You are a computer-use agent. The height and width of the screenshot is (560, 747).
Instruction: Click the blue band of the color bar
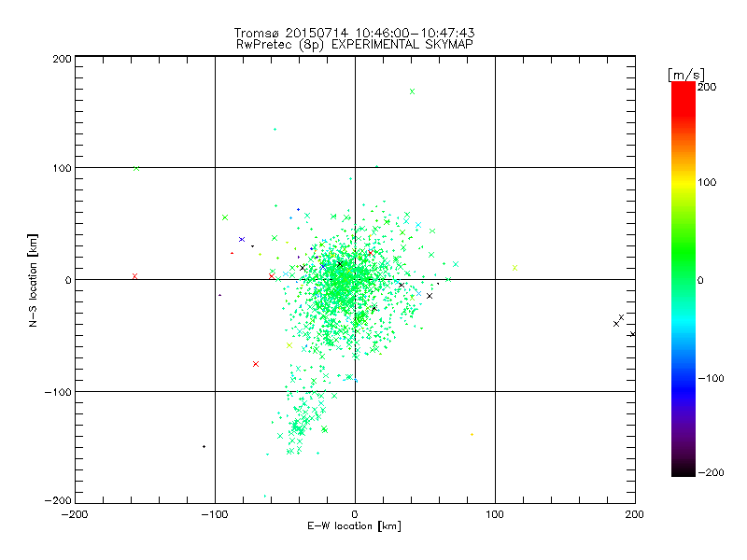click(x=684, y=388)
